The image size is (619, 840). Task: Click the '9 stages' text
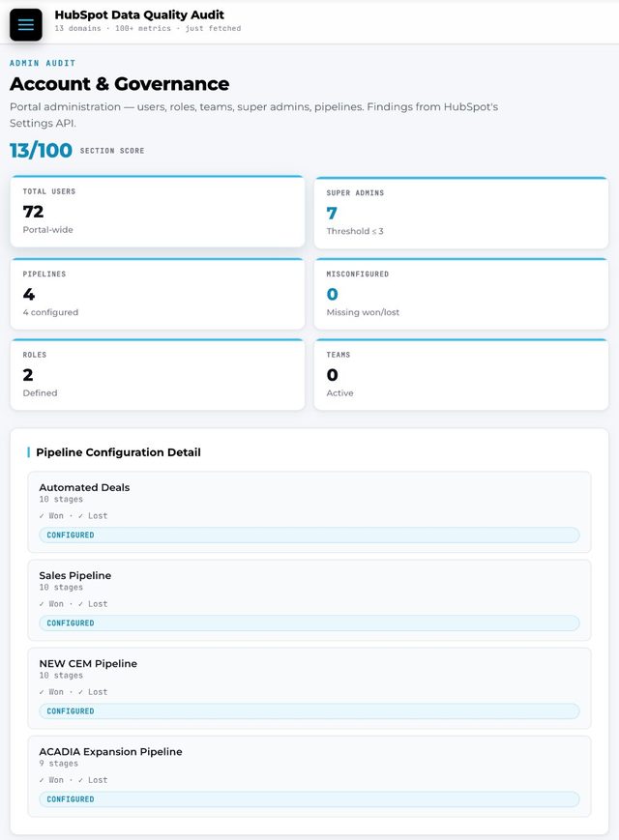click(x=58, y=764)
